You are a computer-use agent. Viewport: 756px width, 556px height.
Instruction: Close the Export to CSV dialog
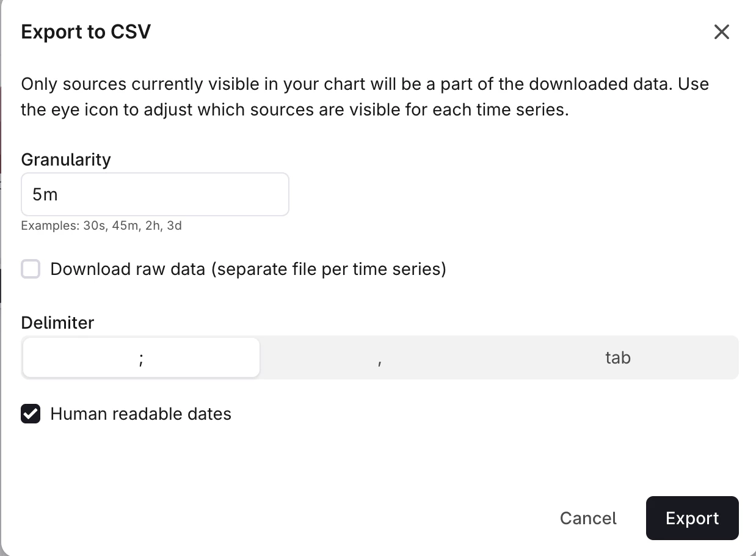(x=721, y=32)
